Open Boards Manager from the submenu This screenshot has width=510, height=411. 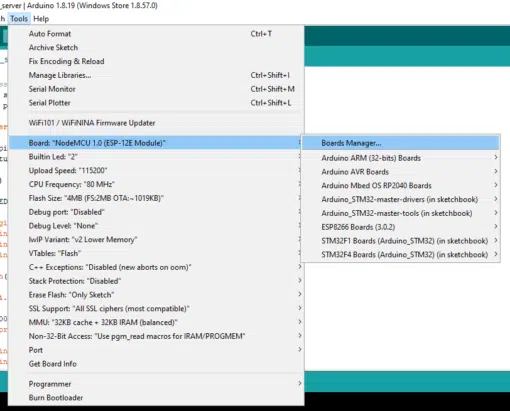[400, 143]
